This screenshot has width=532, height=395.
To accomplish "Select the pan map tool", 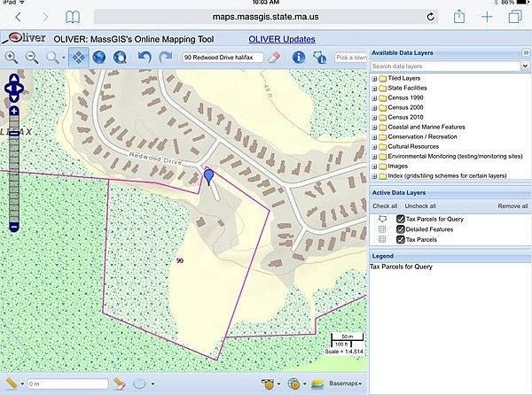I will tap(78, 58).
